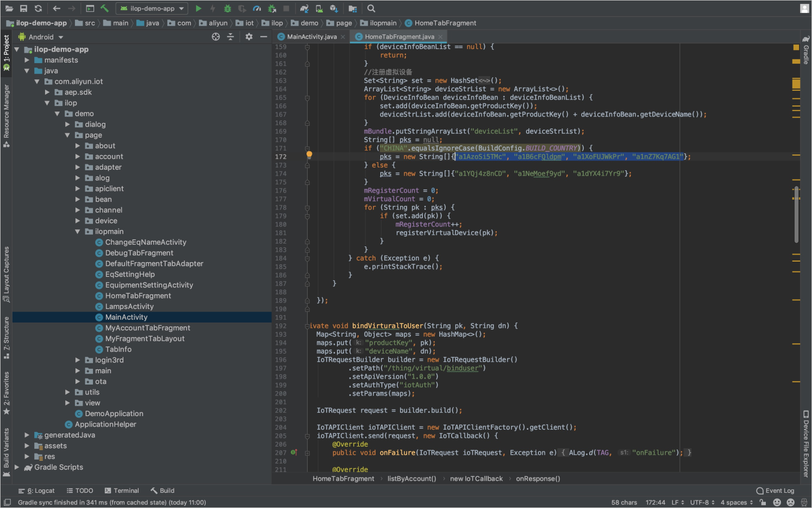The image size is (812, 508).
Task: Toggle the Device File Explorer panel
Action: tap(806, 444)
